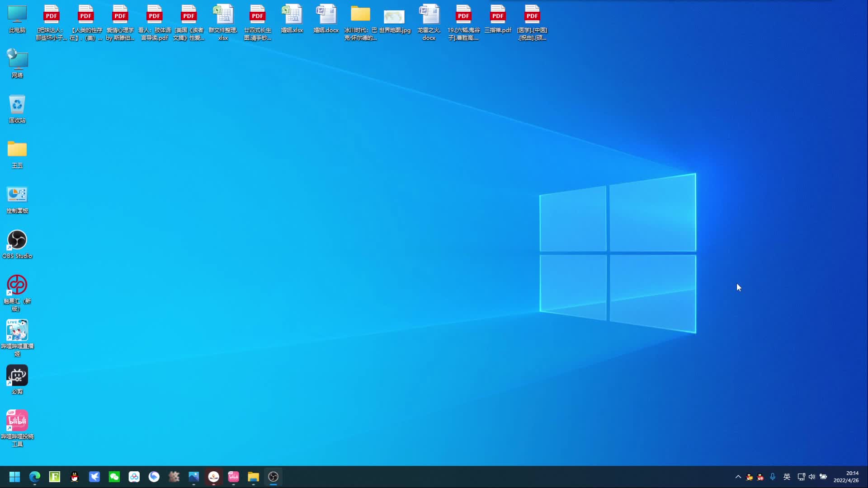This screenshot has height=488, width=868.
Task: Open the green F app on taskbar
Action: [55, 477]
